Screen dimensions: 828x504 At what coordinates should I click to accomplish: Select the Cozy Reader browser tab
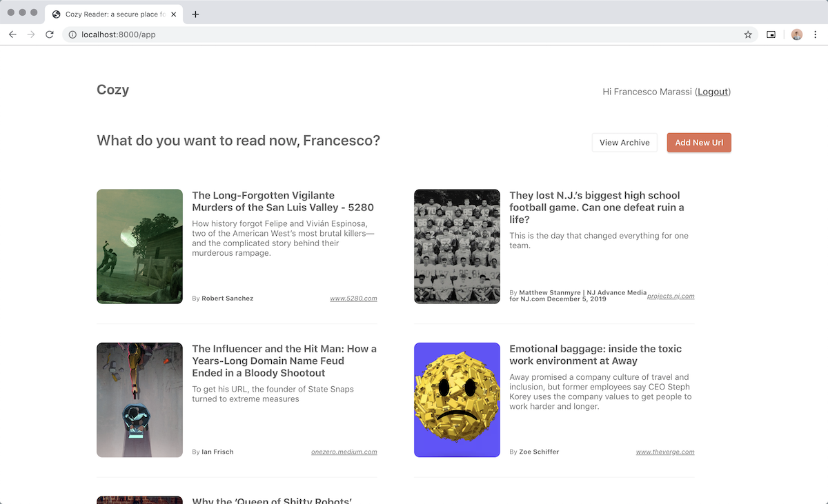click(x=114, y=14)
